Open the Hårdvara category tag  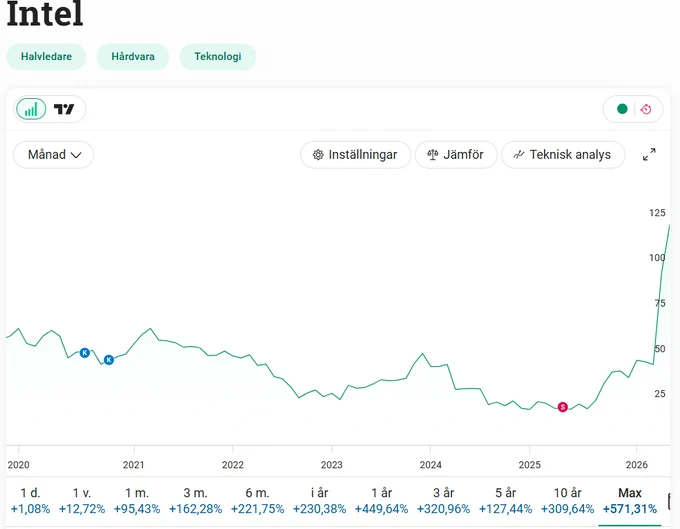pos(133,56)
